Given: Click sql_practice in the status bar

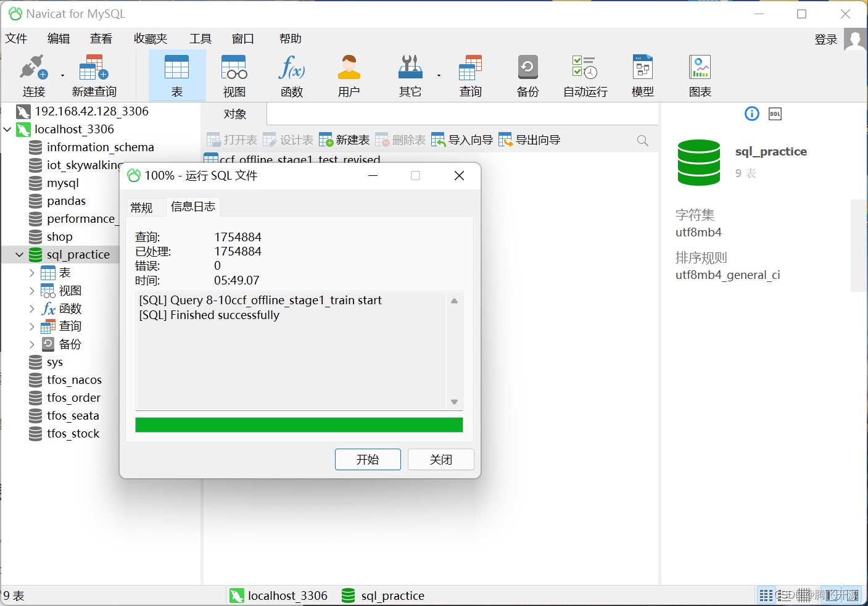Looking at the screenshot, I should coord(383,596).
